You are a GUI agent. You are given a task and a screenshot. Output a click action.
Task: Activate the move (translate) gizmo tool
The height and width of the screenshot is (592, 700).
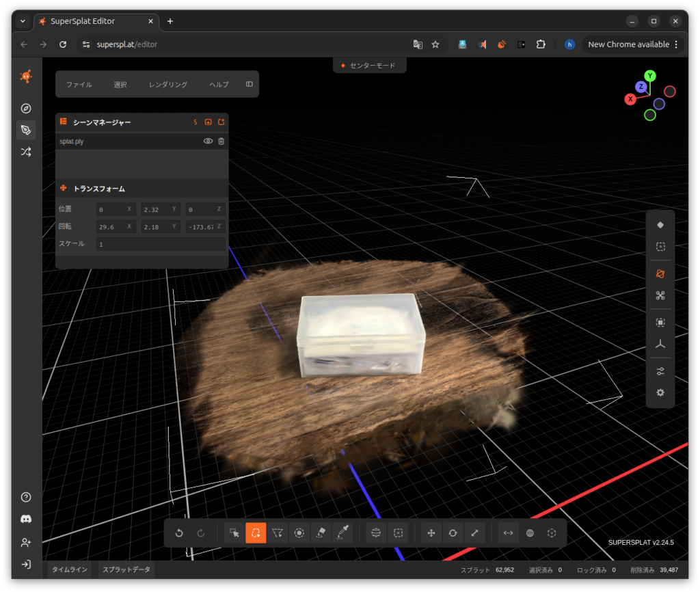click(x=431, y=533)
